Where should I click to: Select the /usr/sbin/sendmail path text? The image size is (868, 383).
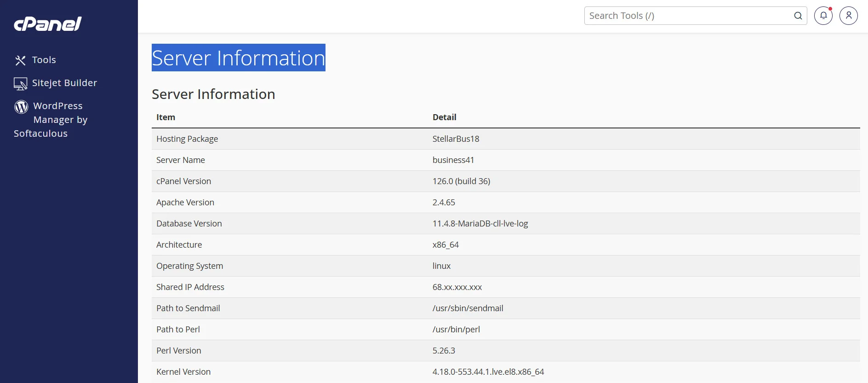(468, 308)
